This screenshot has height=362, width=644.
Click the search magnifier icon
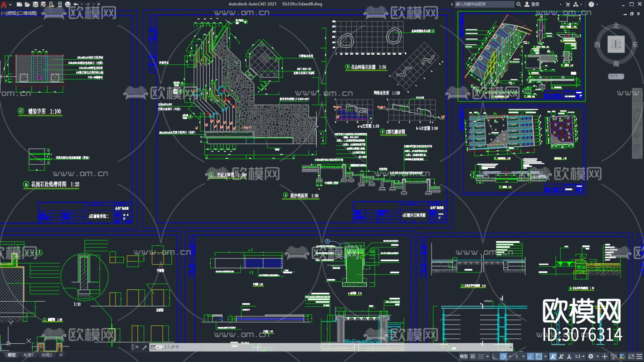coord(518,4)
